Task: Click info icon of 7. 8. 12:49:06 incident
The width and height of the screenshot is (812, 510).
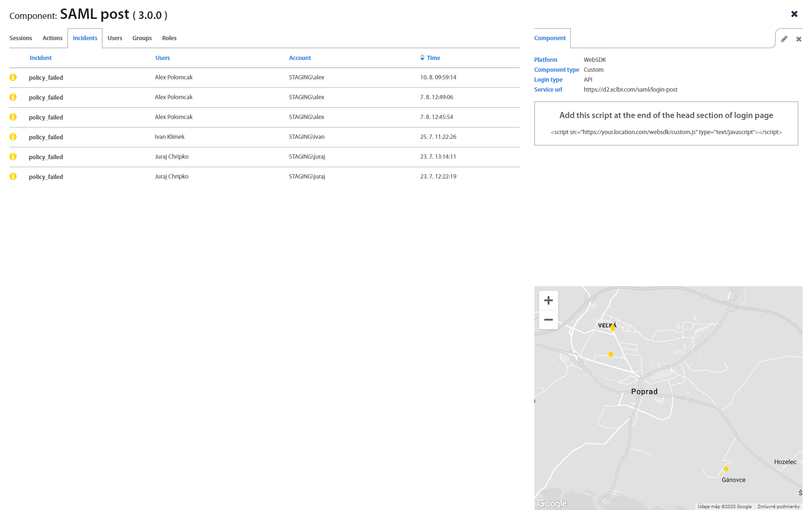Action: point(13,97)
